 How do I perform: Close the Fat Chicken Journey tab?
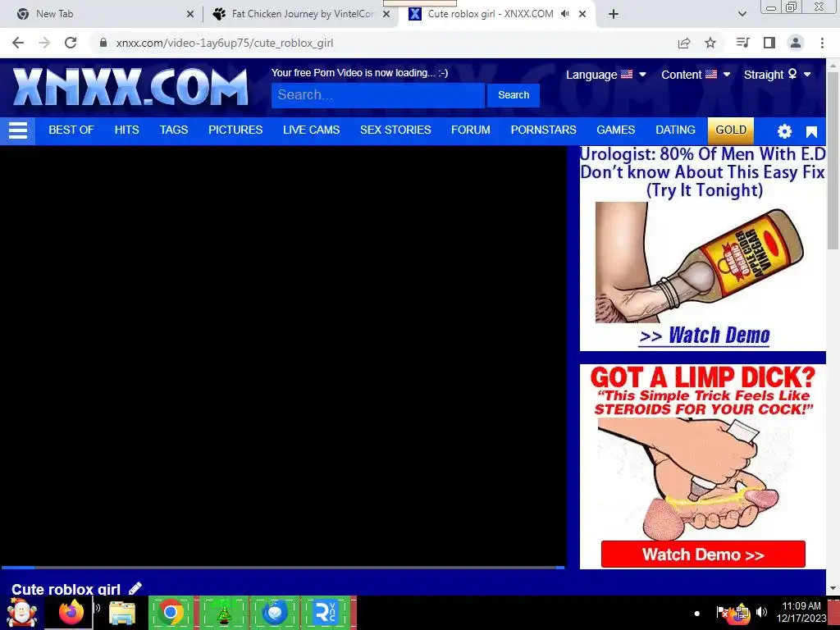[386, 15]
